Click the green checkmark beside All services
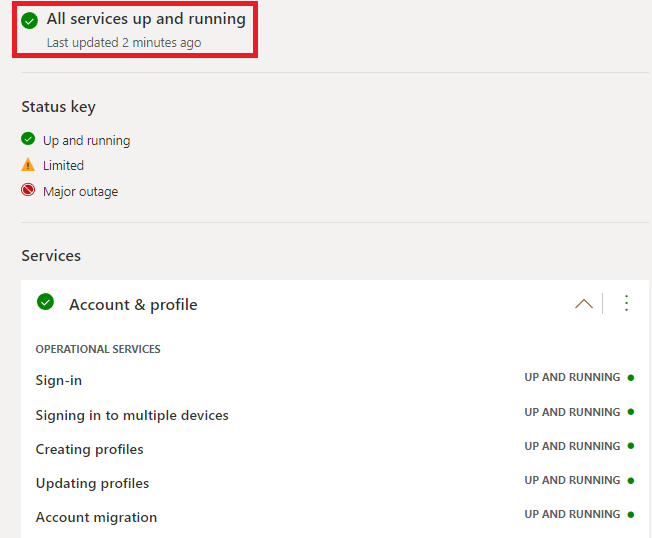 [x=30, y=21]
